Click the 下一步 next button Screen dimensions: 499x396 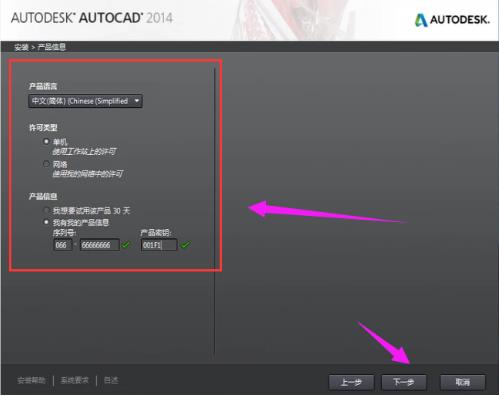point(403,382)
